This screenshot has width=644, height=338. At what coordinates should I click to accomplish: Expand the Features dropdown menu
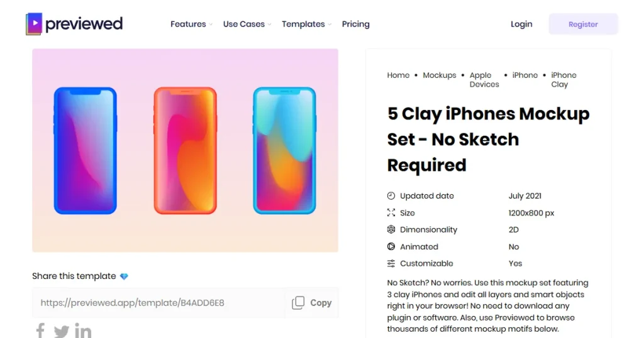[x=192, y=25]
